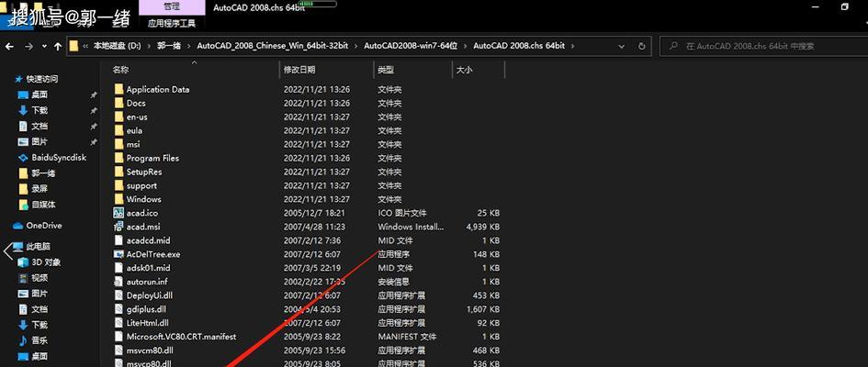Refresh the current folder view
Viewport: 868px width, 367px height.
642,47
